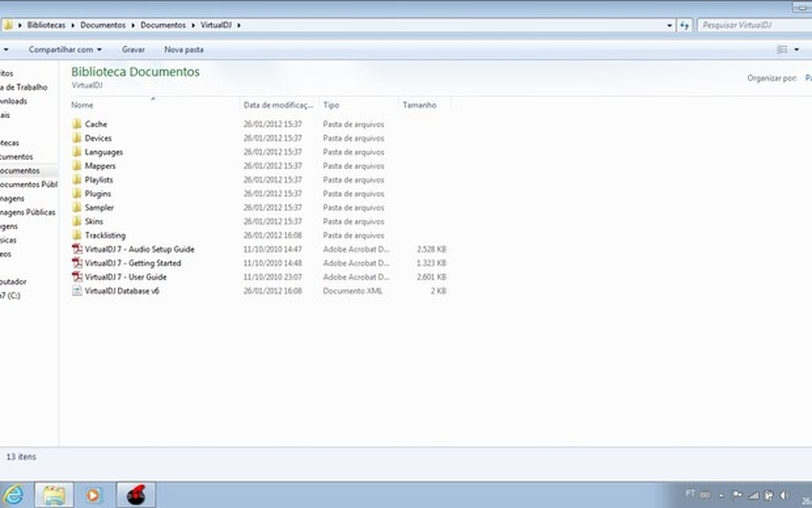Click PDF icon of Audio Setup Guide
812x508 pixels.
click(77, 249)
